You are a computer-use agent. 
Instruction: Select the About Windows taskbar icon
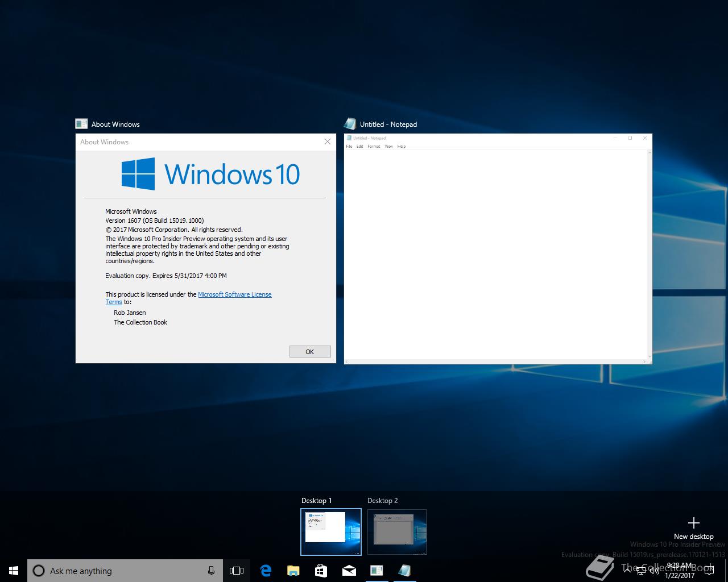[x=377, y=571]
